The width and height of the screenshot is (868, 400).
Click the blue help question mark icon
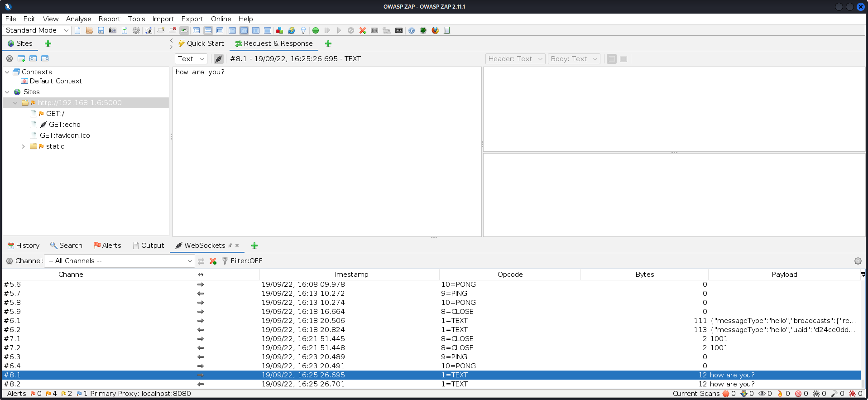pos(412,30)
